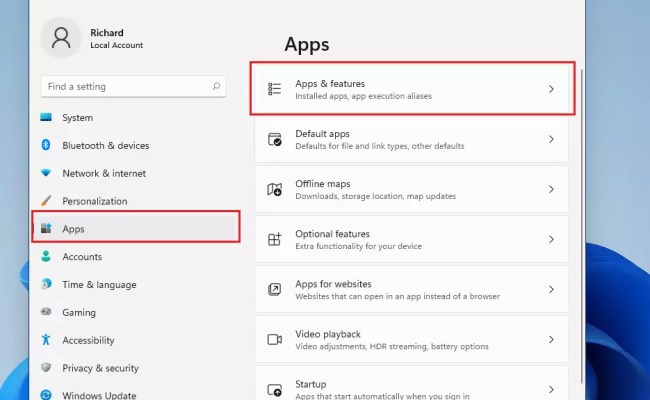Screen dimensions: 650x400
Task: Click the Gaming controller icon
Action: [46, 311]
